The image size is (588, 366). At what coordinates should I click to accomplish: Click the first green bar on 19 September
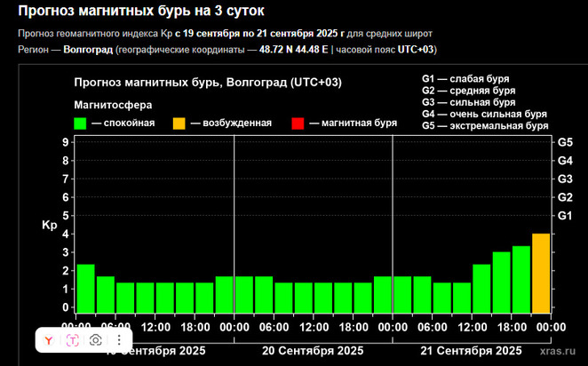[85, 289]
